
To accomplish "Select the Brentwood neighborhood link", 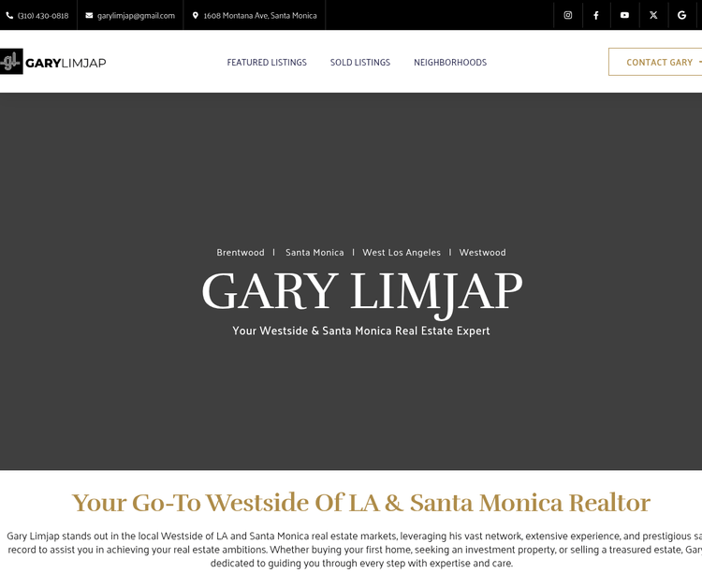I will point(241,253).
